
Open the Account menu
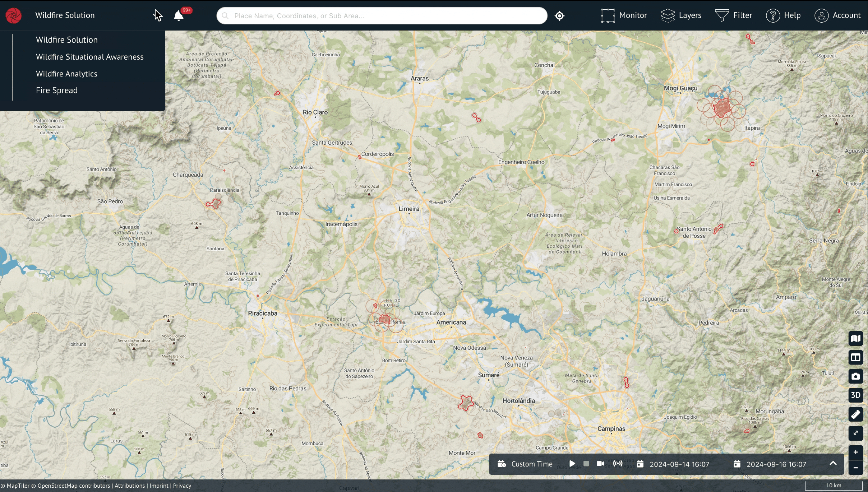click(x=837, y=15)
